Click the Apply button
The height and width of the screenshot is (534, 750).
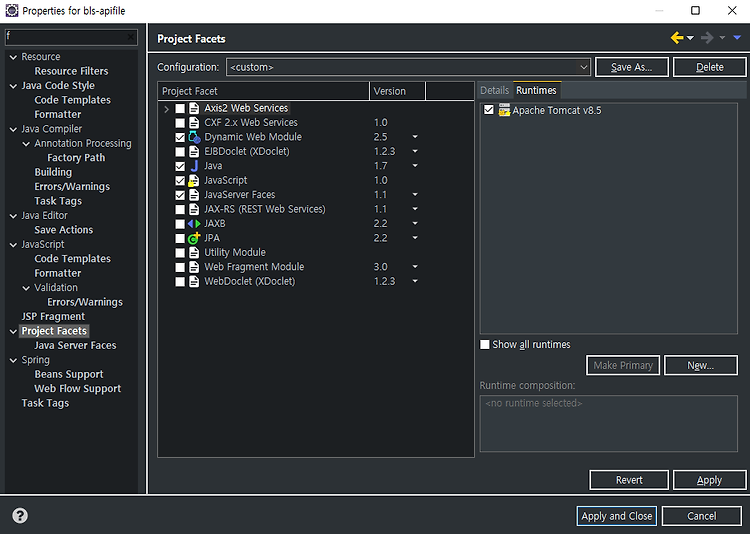pos(709,480)
